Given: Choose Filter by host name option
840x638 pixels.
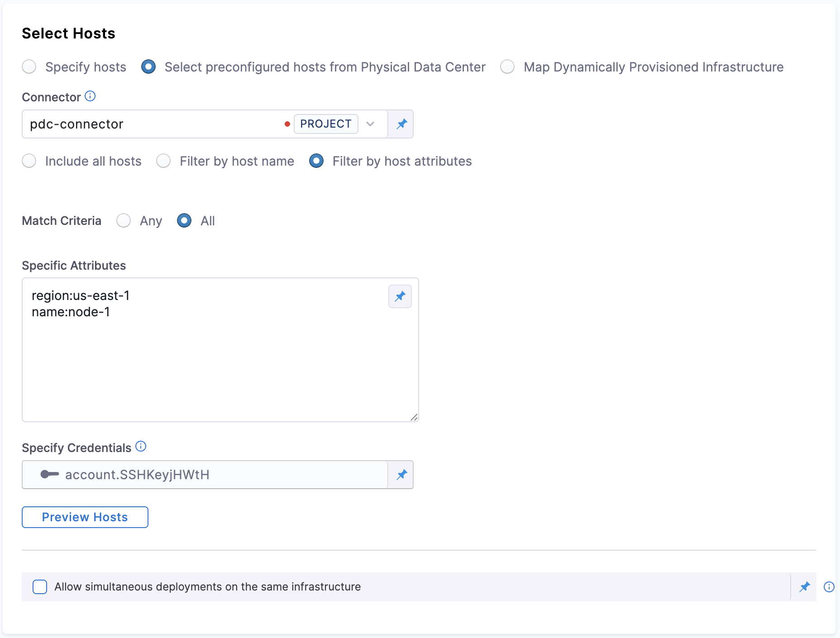Looking at the screenshot, I should click(x=163, y=161).
